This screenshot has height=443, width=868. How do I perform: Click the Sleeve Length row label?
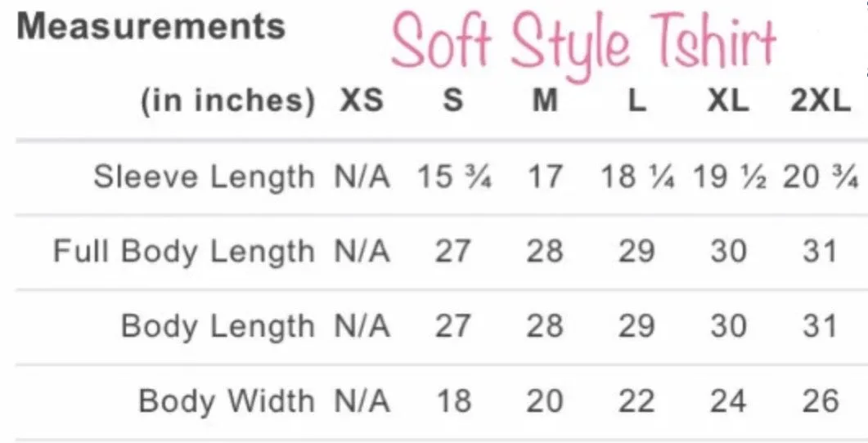pyautogui.click(x=204, y=177)
